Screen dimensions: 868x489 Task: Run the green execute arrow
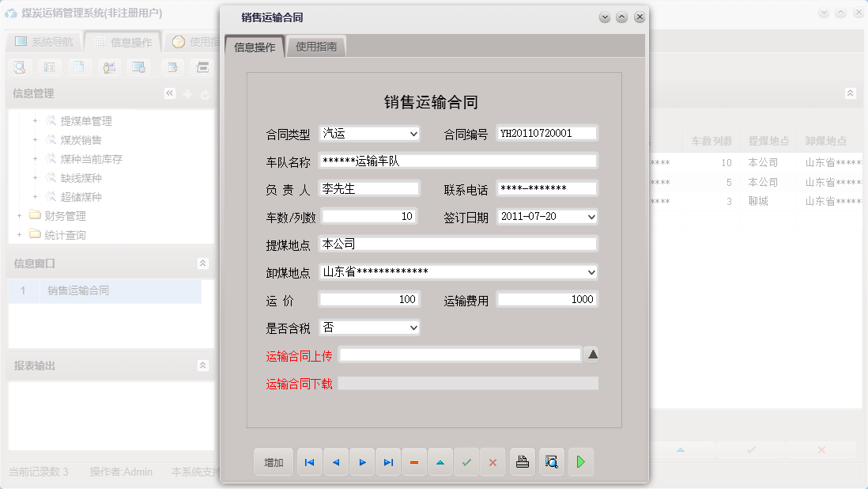pos(581,461)
